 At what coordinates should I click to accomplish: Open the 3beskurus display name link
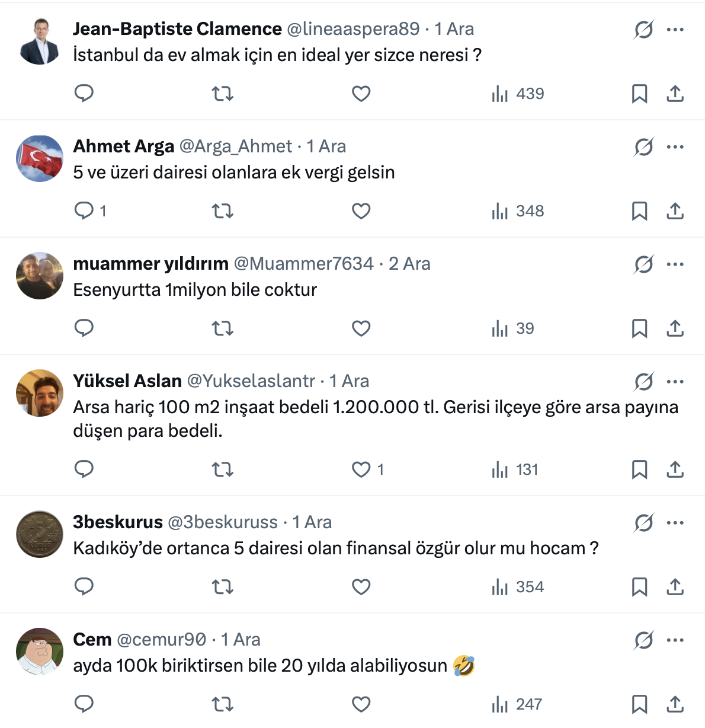118,522
